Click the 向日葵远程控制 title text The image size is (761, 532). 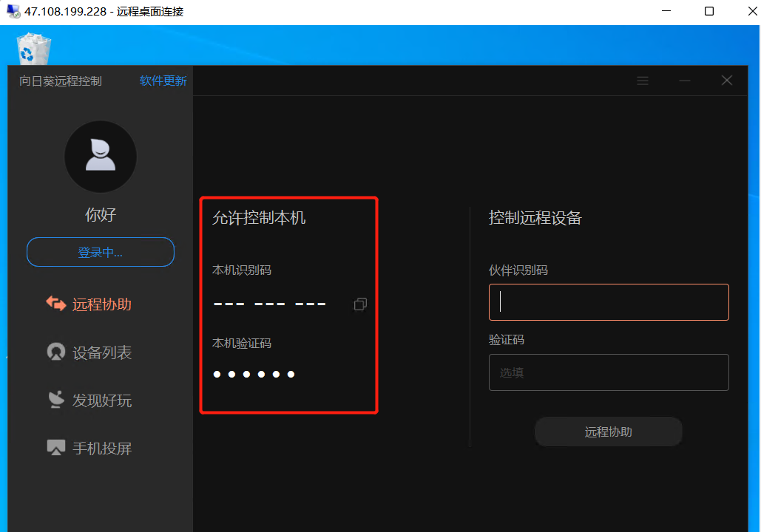pyautogui.click(x=61, y=81)
